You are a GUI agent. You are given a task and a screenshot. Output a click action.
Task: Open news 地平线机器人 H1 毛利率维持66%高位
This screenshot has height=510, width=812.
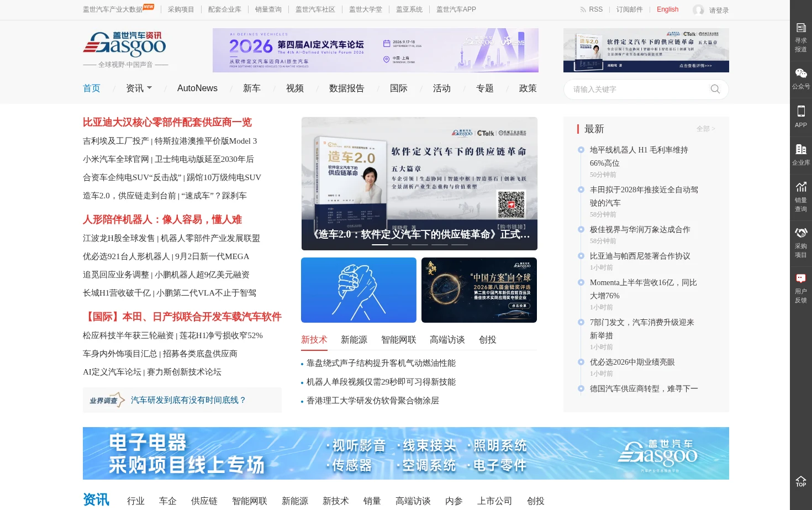[x=639, y=156]
